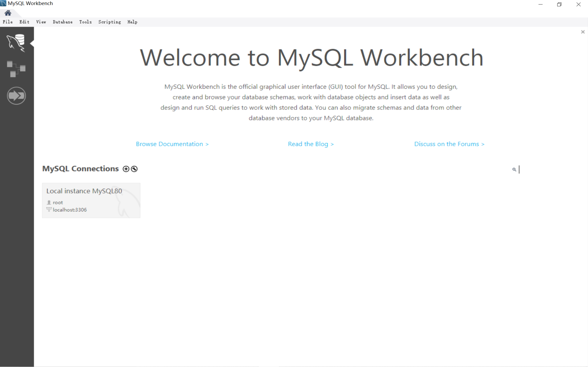This screenshot has width=588, height=367.
Task: Add a new MySQL connection with plus icon
Action: [126, 169]
